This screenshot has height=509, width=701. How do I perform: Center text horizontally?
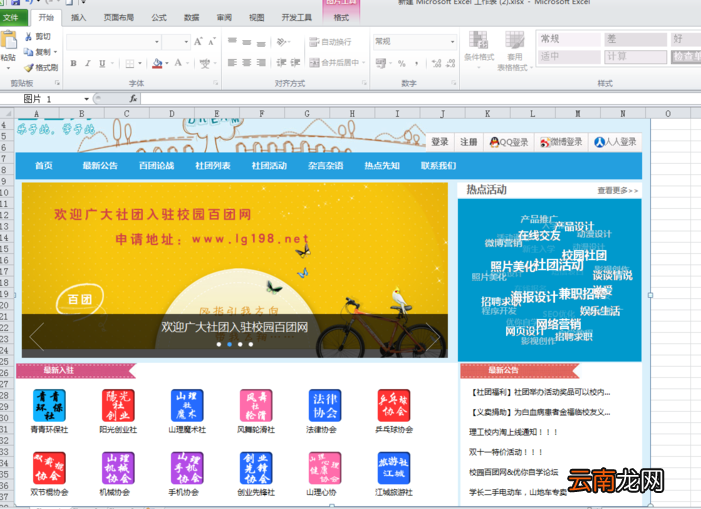tap(247, 63)
